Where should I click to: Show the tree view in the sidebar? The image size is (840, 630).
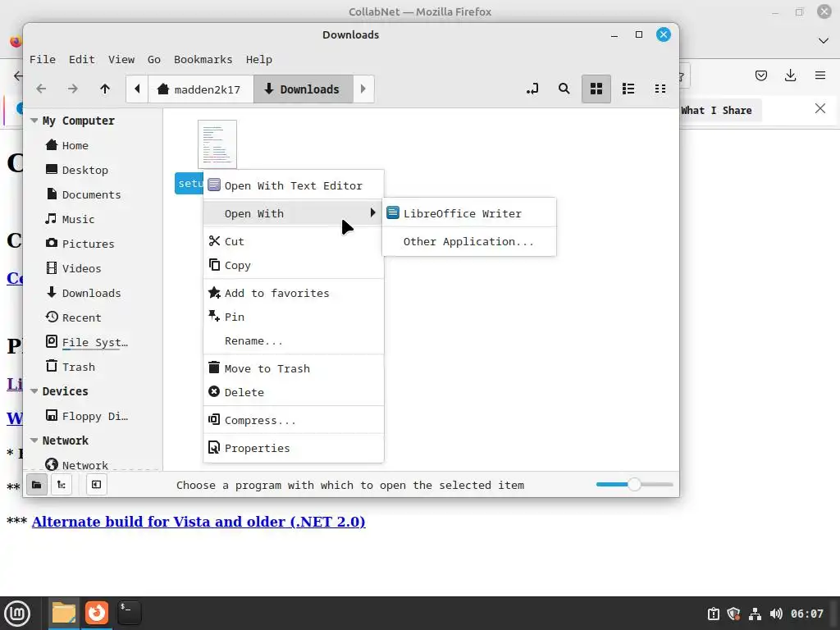click(x=62, y=485)
